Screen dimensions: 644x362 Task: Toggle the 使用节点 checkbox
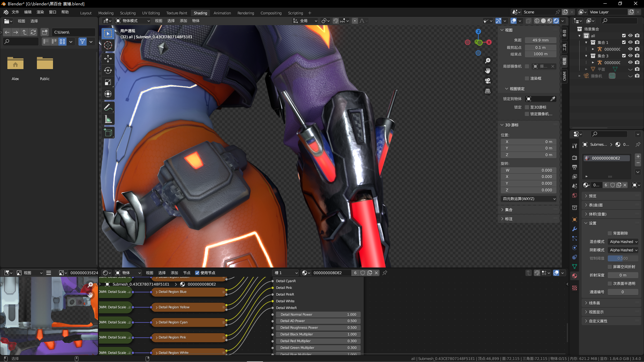(x=197, y=273)
